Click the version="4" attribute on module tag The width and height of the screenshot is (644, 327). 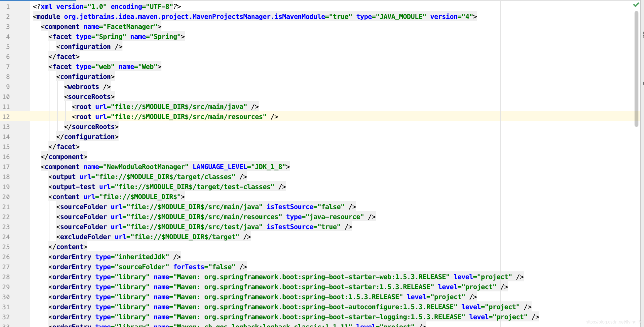point(452,17)
